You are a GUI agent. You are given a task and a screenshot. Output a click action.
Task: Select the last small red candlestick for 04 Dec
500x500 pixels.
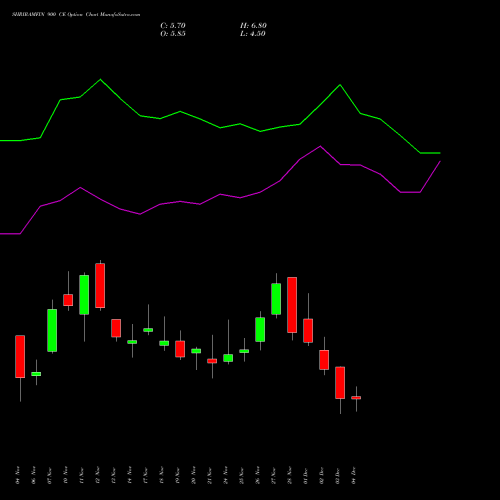[x=356, y=398]
